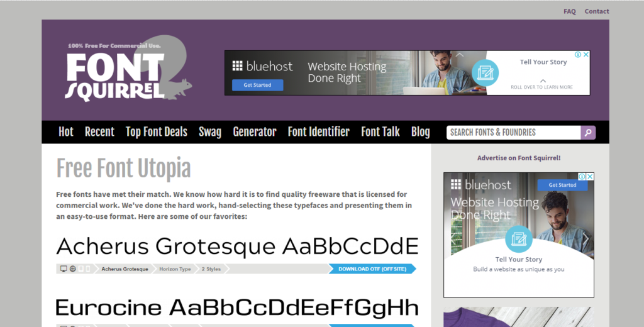Screen dimensions: 644x327
Task: Click the right arrow on sidebar ad carousel
Action: tap(586, 239)
